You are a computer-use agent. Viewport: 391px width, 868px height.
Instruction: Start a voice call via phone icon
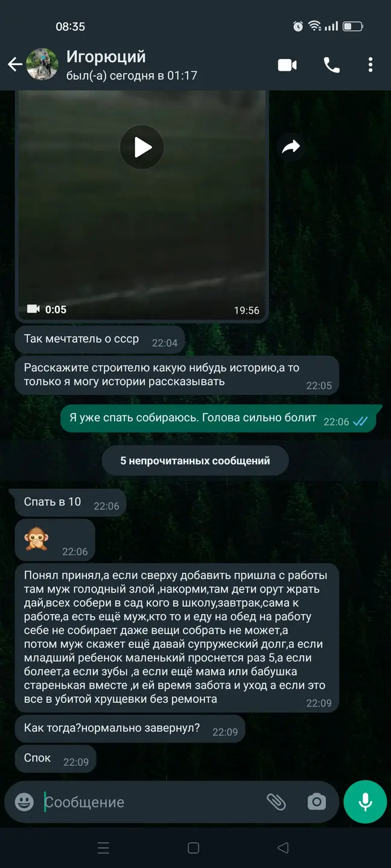[331, 65]
